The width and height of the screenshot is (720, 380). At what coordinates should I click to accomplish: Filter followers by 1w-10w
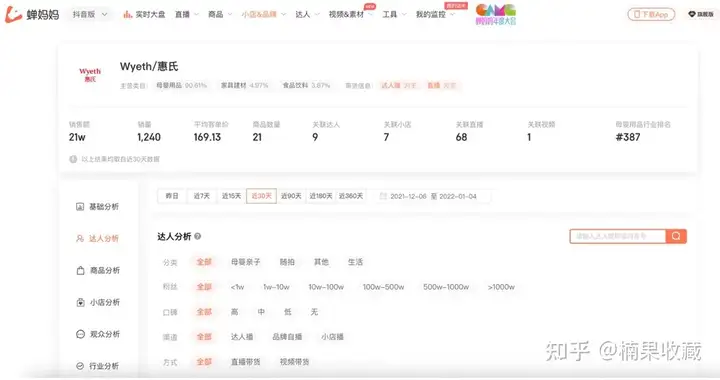[276, 287]
